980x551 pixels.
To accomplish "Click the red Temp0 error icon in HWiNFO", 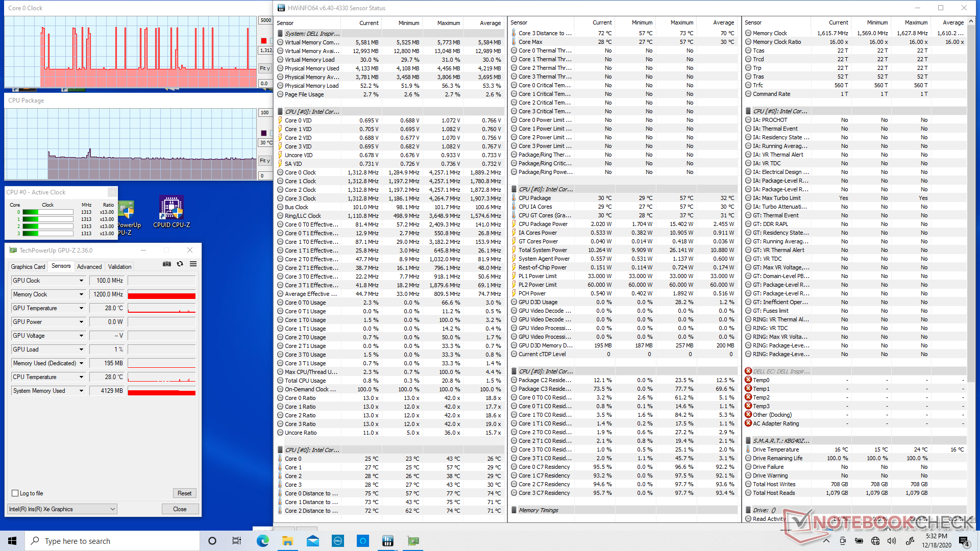I will click(x=748, y=380).
